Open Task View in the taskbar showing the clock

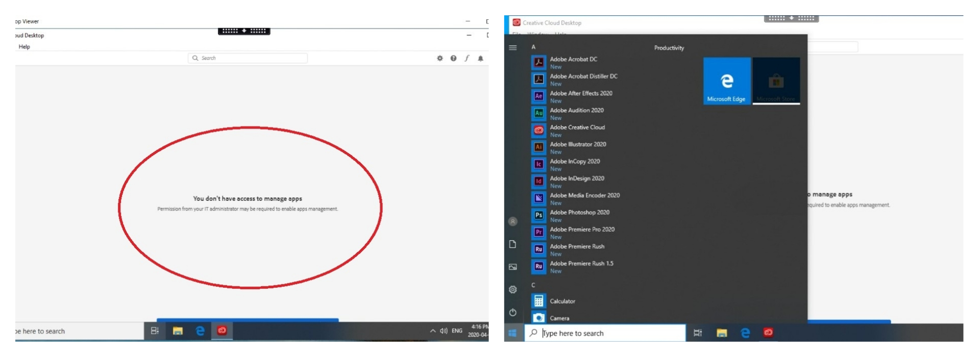pyautogui.click(x=155, y=331)
